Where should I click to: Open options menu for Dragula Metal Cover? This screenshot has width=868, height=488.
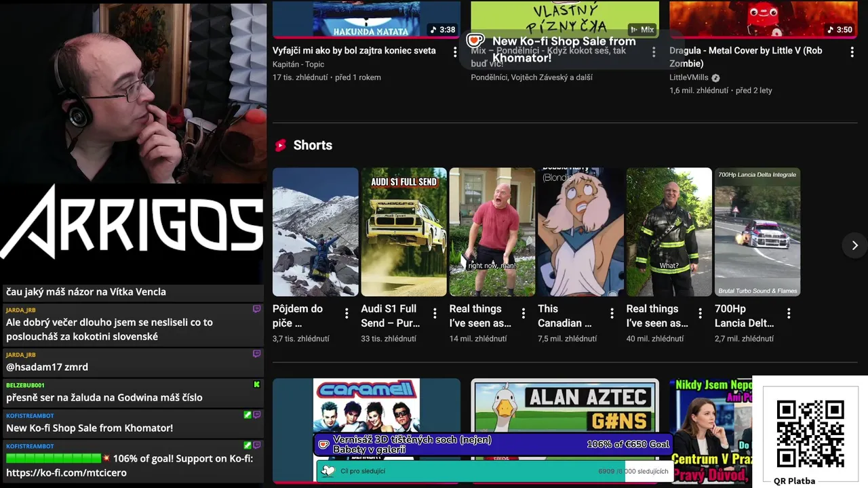pos(852,52)
